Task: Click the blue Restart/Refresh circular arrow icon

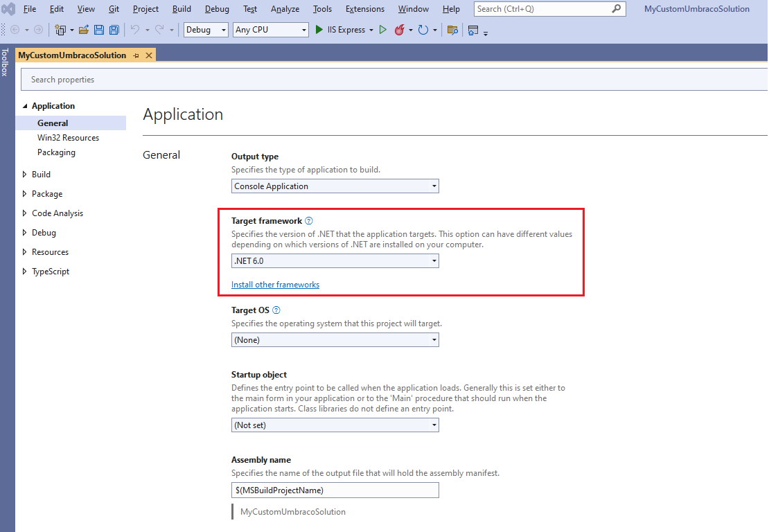Action: pos(423,30)
